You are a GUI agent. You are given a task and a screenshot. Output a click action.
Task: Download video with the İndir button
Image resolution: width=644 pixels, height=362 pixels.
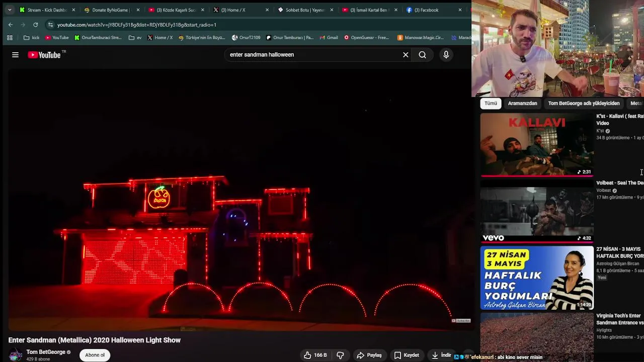(441, 355)
